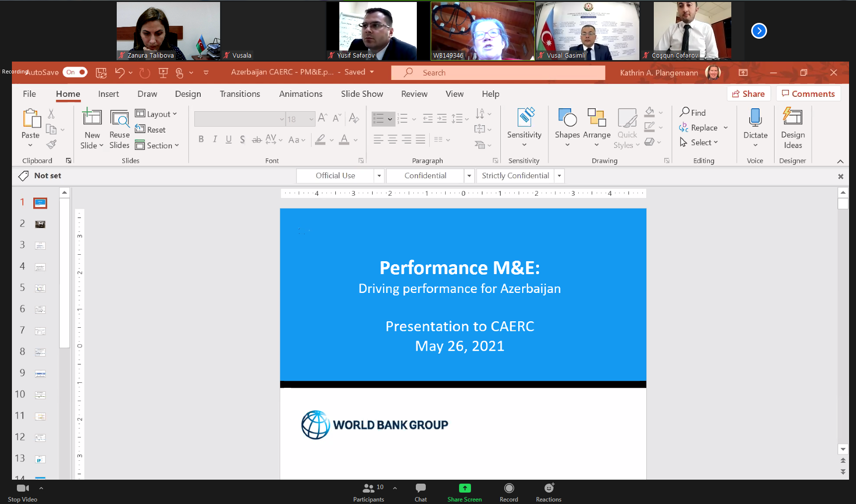Open the File menu

pos(29,94)
